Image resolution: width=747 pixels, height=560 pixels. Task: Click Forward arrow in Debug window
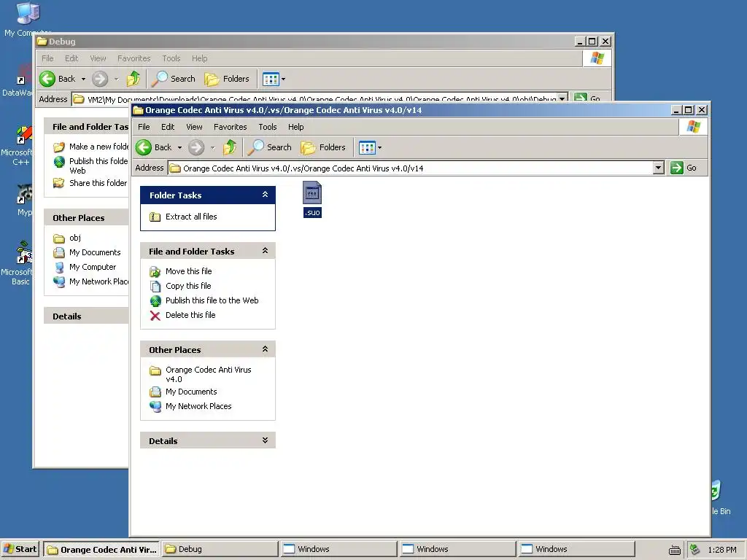coord(100,79)
